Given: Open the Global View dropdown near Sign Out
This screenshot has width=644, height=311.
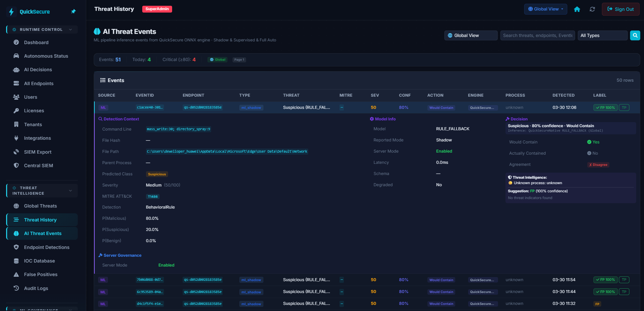Looking at the screenshot, I should [x=545, y=9].
